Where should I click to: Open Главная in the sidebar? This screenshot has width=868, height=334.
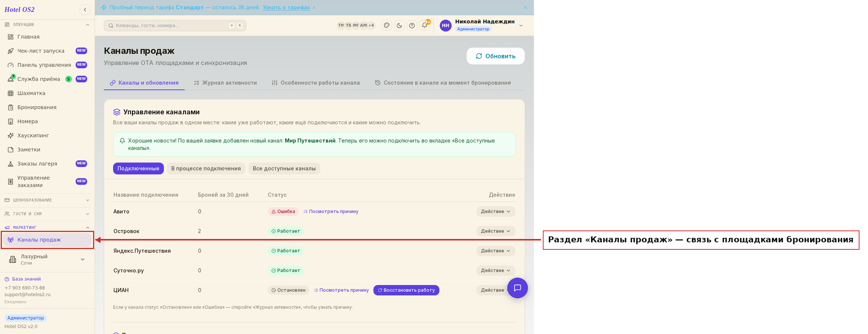47,37
